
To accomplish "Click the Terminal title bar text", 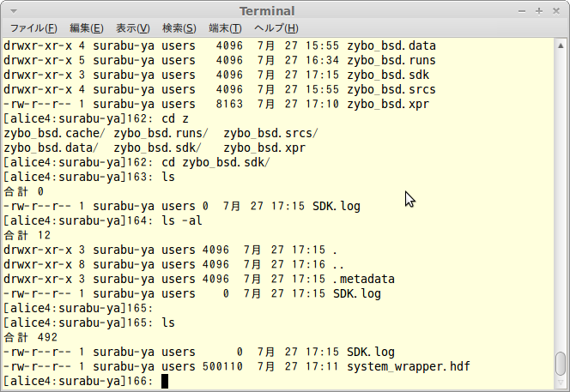I will (267, 11).
